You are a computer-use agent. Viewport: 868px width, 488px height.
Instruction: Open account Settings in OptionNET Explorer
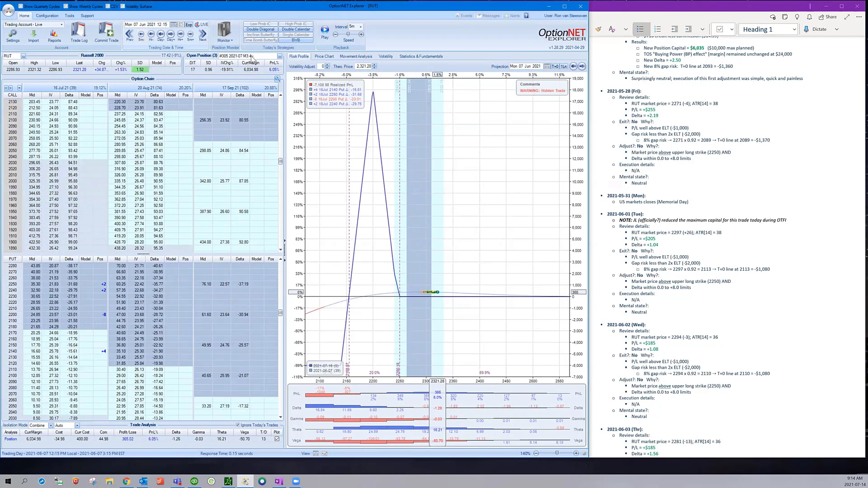click(x=13, y=36)
